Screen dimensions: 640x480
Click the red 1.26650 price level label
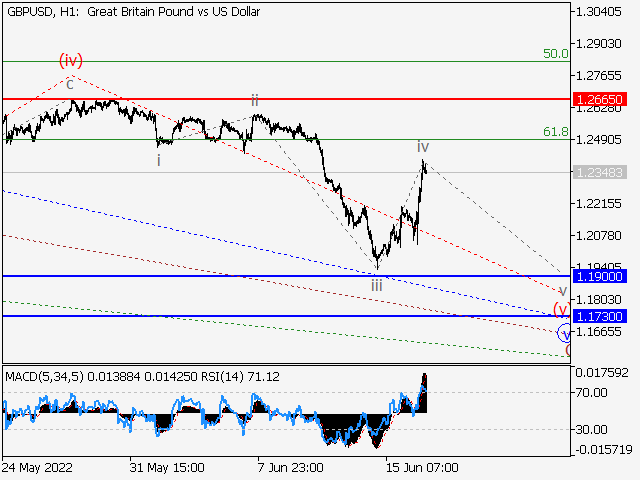[600, 99]
